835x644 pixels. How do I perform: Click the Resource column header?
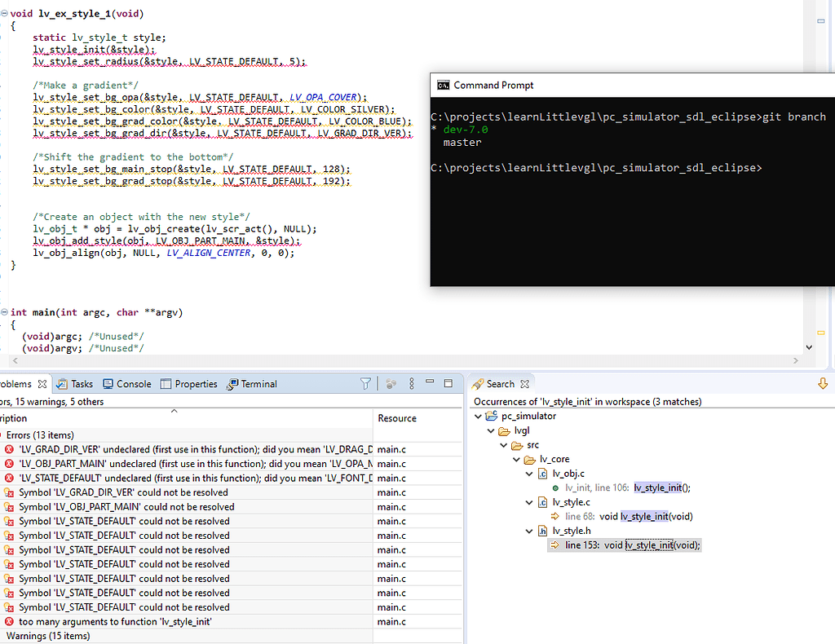tap(417, 418)
